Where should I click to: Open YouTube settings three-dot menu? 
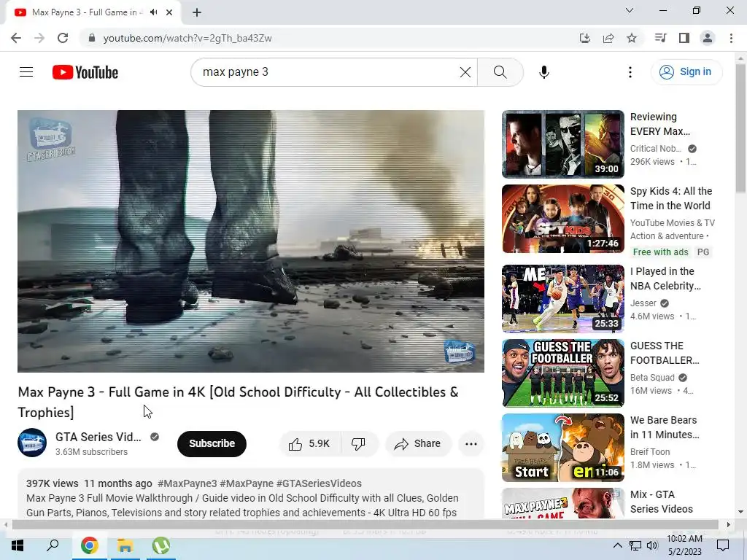(630, 72)
